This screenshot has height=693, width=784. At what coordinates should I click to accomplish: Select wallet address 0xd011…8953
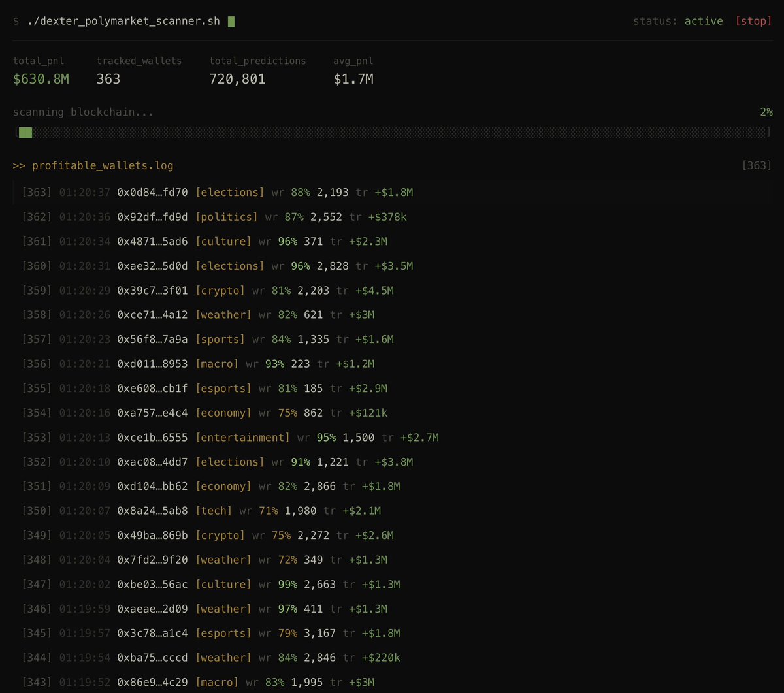point(152,364)
